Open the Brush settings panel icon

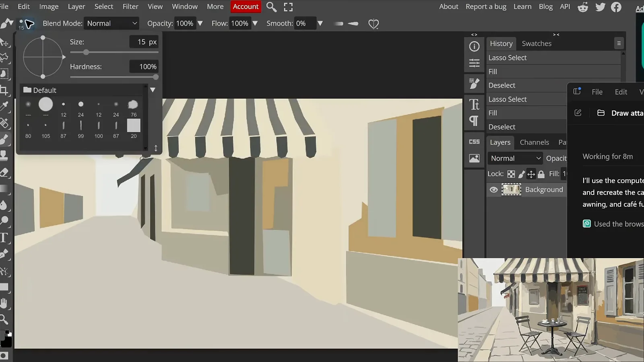click(474, 84)
